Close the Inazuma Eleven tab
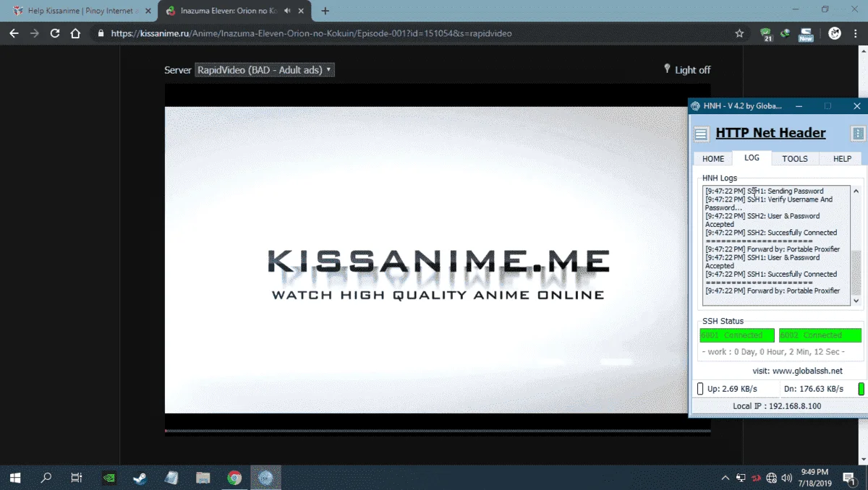 (300, 11)
